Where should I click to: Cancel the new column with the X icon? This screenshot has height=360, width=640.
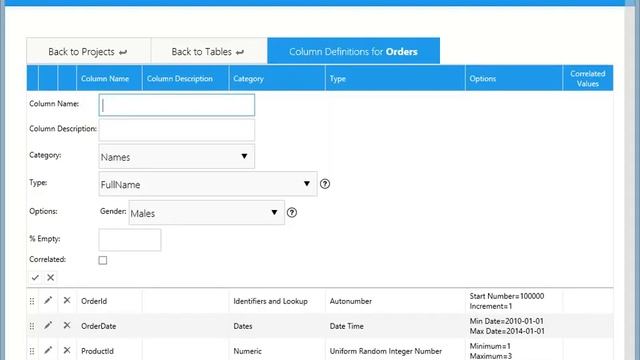coord(51,278)
